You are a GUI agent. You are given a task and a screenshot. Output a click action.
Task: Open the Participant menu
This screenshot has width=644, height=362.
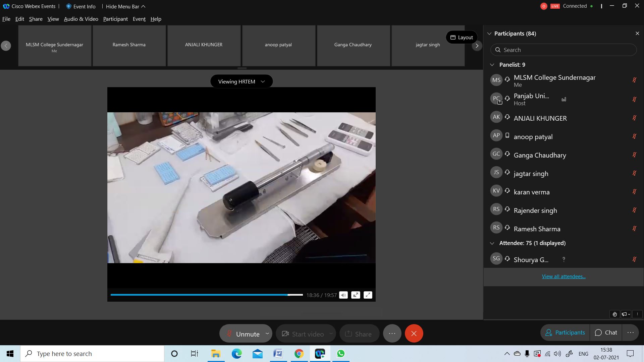pos(115,19)
